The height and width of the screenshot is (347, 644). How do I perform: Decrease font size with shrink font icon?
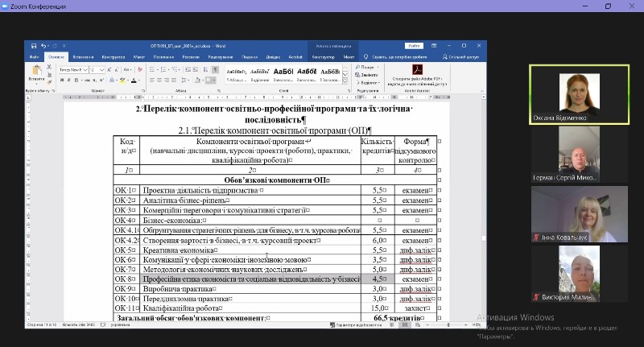(x=117, y=70)
